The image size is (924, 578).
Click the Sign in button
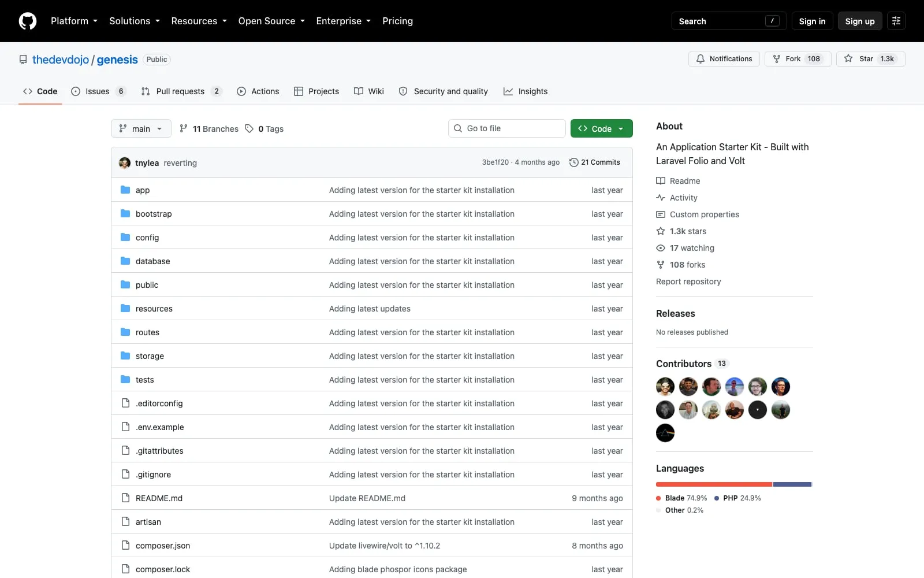pos(812,21)
